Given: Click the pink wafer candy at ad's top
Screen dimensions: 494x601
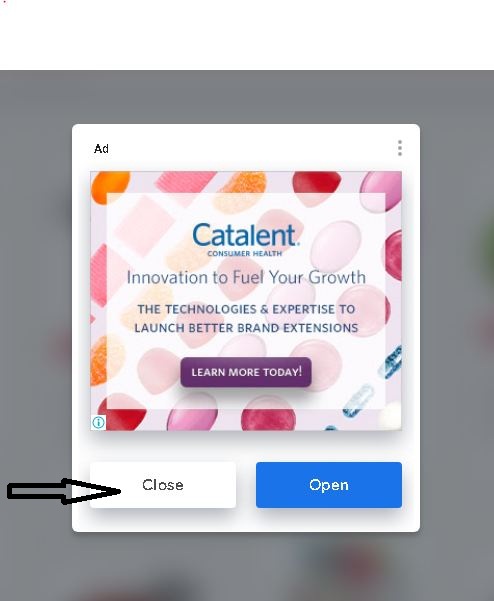Looking at the screenshot, I should pyautogui.click(x=186, y=182).
